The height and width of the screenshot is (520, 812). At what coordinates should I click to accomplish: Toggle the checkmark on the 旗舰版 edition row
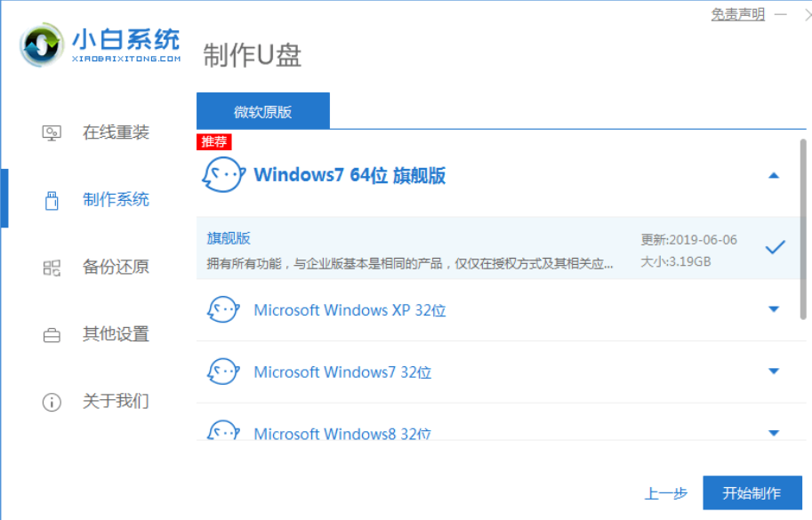point(775,247)
